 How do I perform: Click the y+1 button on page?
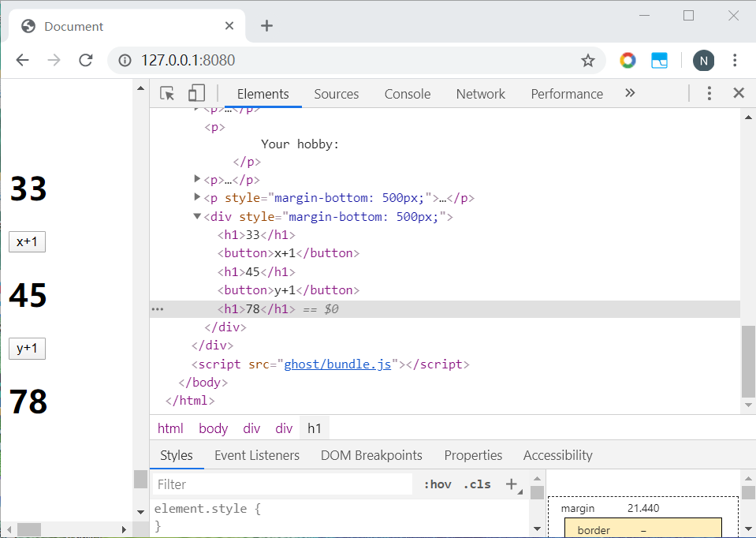tap(27, 349)
